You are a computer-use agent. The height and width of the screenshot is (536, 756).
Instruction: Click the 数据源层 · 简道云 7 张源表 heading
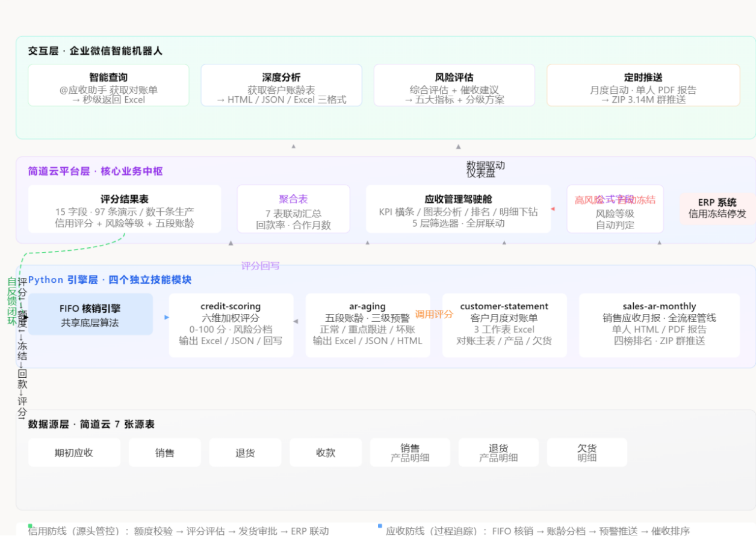coord(91,424)
